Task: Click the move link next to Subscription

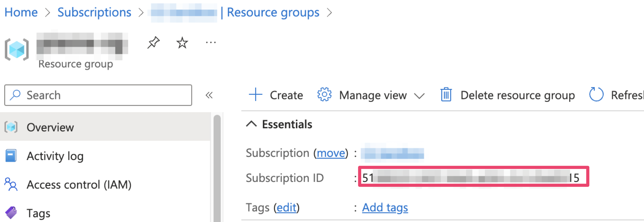Action: [331, 153]
